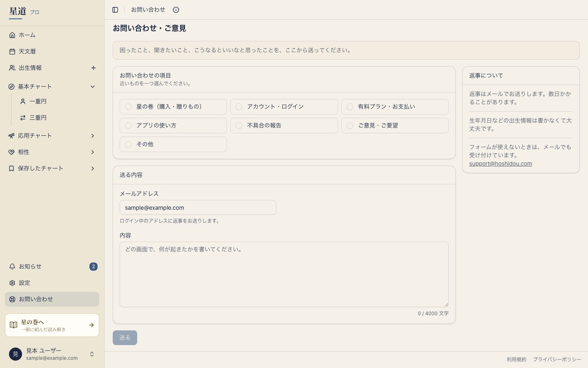
Task: Click the calendar icon beside 天文暦
Action: (x=12, y=52)
